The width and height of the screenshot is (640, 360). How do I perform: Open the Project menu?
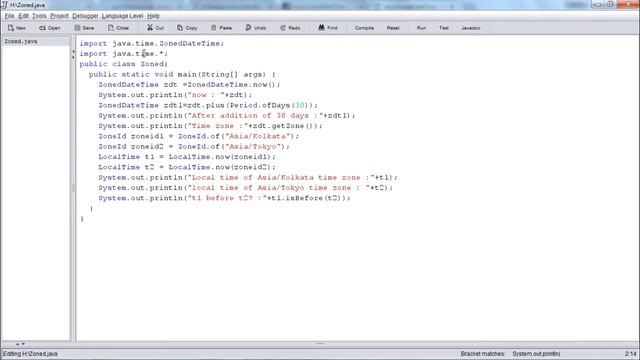tap(59, 16)
